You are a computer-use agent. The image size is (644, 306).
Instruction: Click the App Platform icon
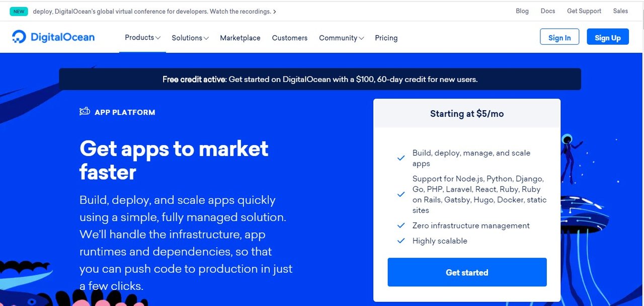[x=85, y=112]
